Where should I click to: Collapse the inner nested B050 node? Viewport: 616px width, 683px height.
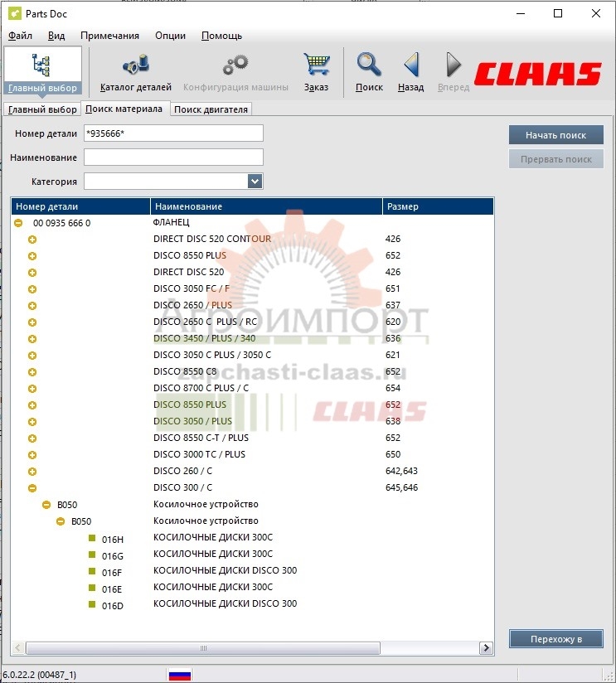pyautogui.click(x=61, y=521)
